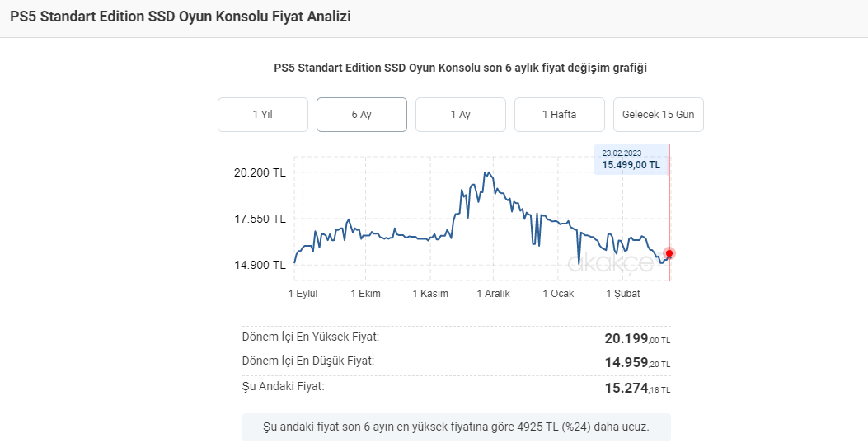Show the 1 Ay price chart

pos(460,115)
